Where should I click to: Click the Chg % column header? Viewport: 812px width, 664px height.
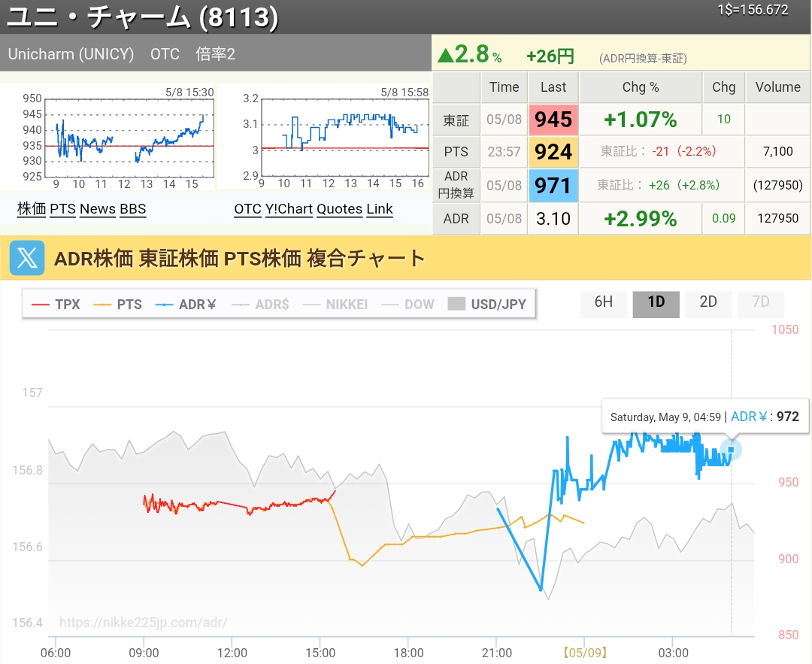[x=641, y=87]
